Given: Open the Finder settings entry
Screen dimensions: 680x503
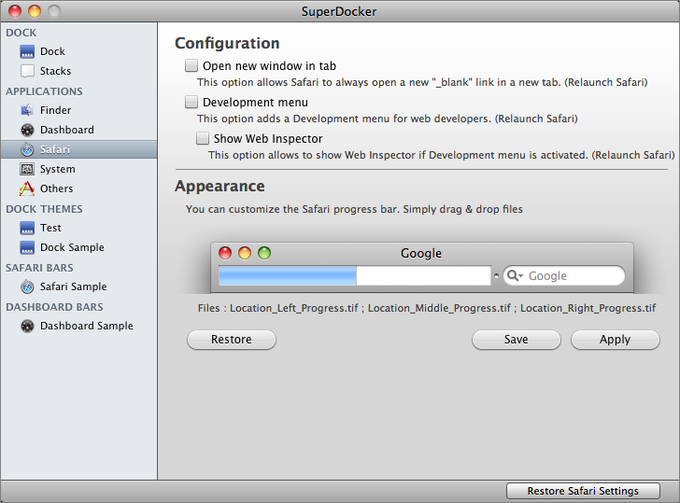Looking at the screenshot, I should click(x=56, y=110).
